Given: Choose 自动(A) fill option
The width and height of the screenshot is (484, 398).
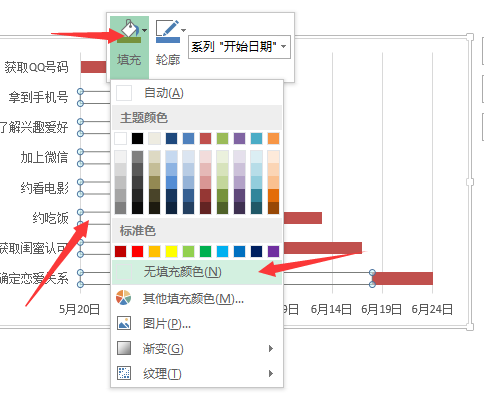Looking at the screenshot, I should click(197, 93).
